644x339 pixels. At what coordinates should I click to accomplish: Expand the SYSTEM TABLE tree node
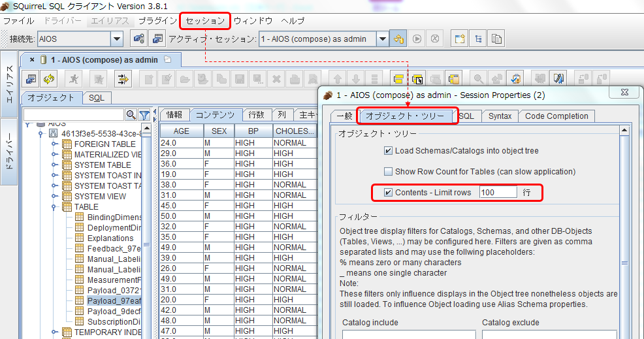(x=54, y=165)
